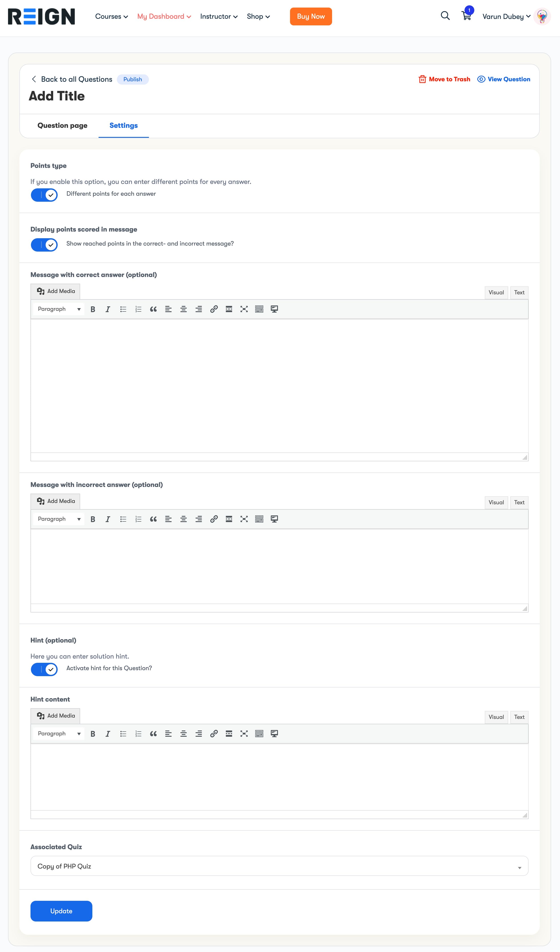Open Associated Quiz dropdown
Viewport: 560px width, 952px height.
[279, 866]
